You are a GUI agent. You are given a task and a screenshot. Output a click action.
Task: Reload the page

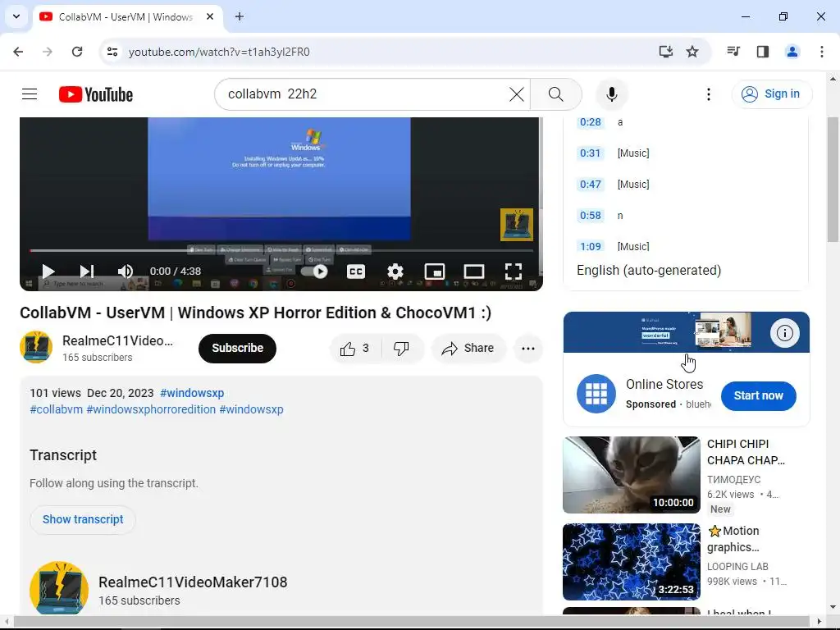point(77,52)
